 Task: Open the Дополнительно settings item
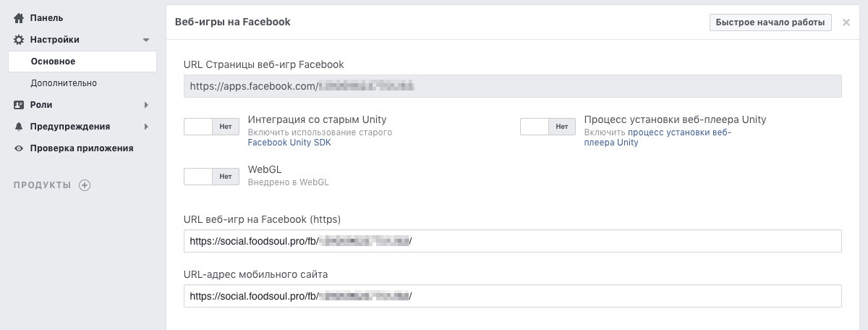(x=64, y=83)
